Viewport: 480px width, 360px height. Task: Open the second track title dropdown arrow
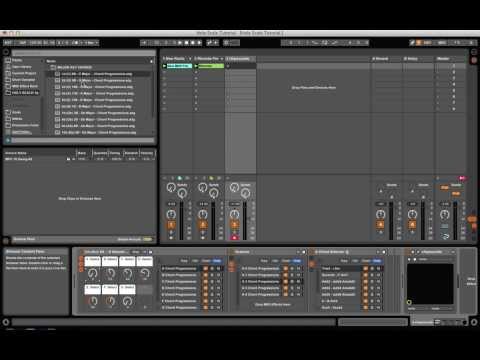click(x=222, y=59)
